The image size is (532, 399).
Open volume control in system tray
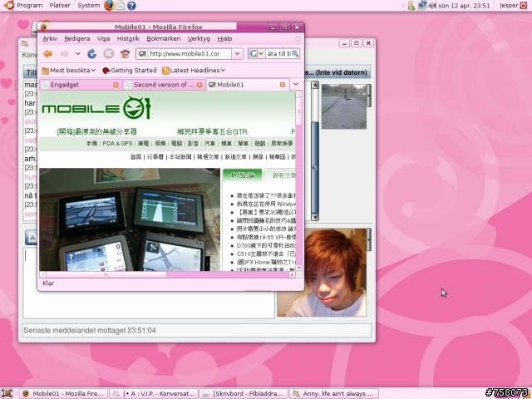tap(432, 6)
